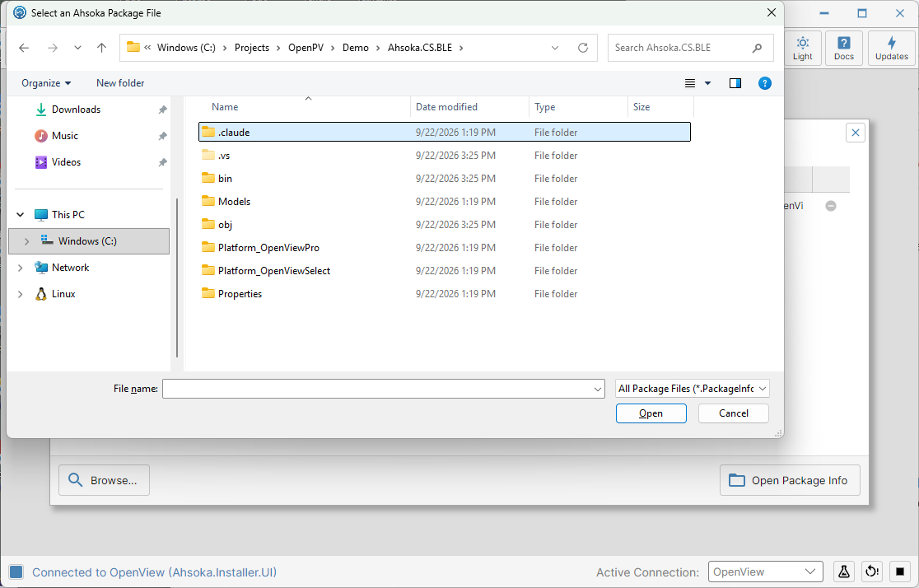Go up one folder level
This screenshot has height=588, width=919.
click(x=101, y=48)
